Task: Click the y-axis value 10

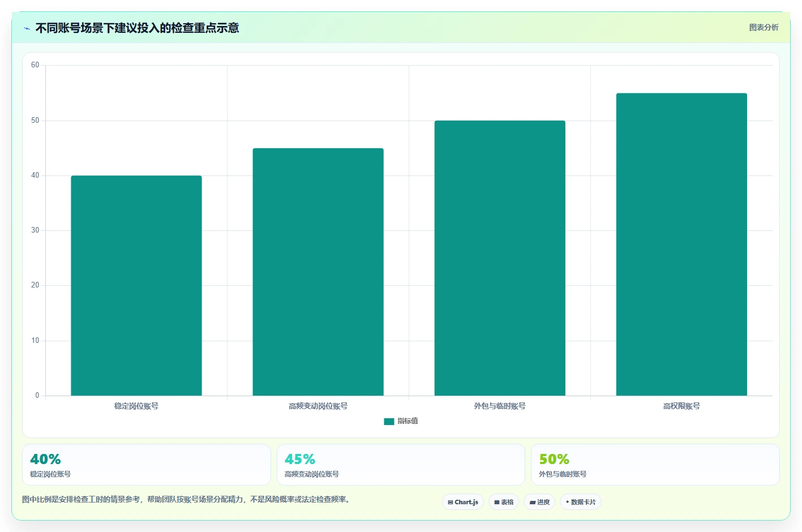Action: 35,341
